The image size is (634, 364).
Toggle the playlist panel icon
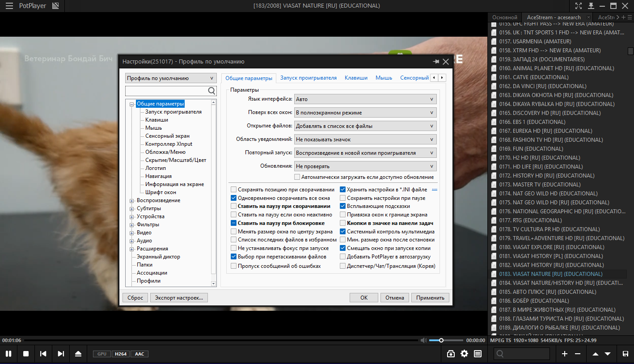tap(478, 354)
